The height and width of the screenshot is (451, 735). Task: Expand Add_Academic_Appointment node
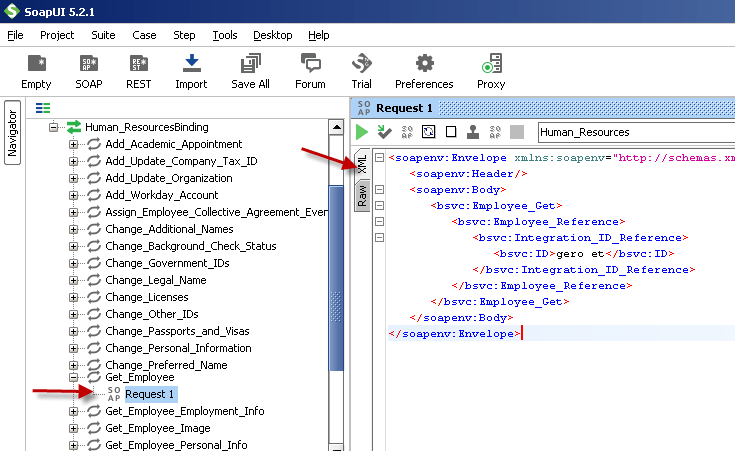coord(74,144)
